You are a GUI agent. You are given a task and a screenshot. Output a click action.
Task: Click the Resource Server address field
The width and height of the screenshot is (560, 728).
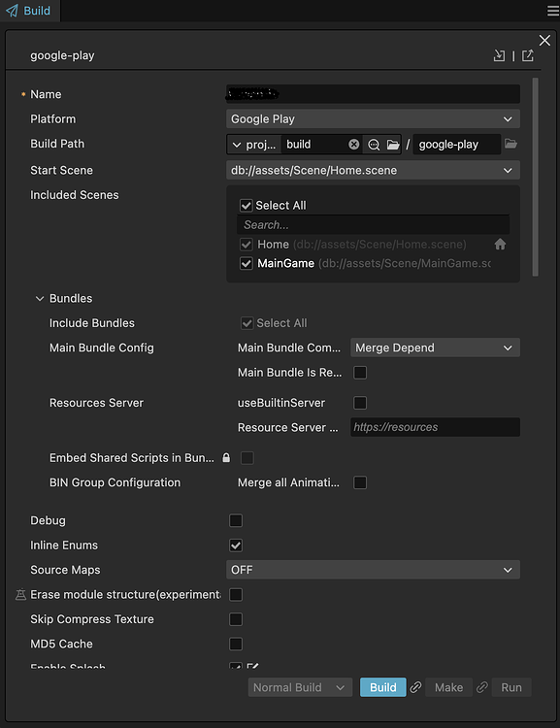click(435, 427)
